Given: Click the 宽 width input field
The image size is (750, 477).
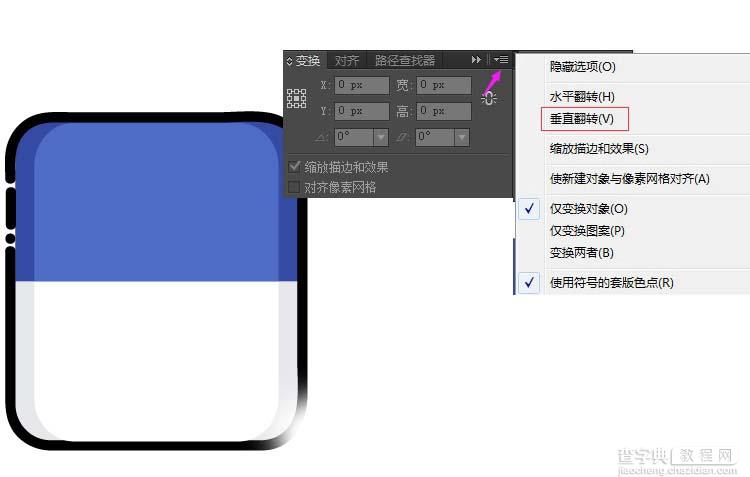Looking at the screenshot, I should click(x=444, y=85).
